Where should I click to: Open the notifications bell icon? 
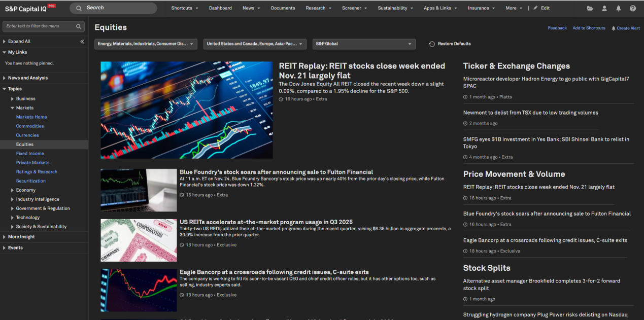(x=618, y=8)
